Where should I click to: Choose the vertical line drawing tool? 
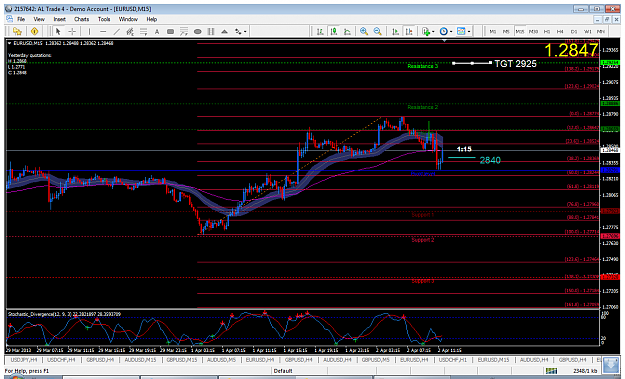pos(89,31)
